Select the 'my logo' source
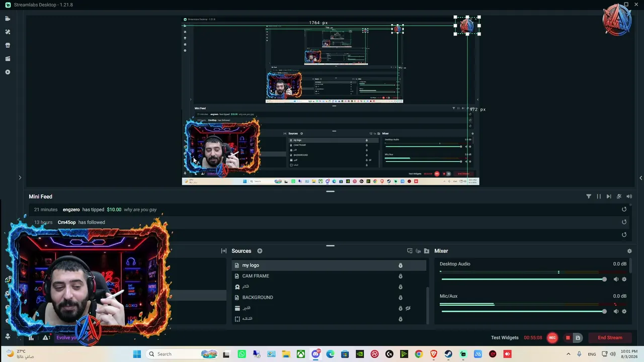Screen dimensions: 644x362 (329, 265)
